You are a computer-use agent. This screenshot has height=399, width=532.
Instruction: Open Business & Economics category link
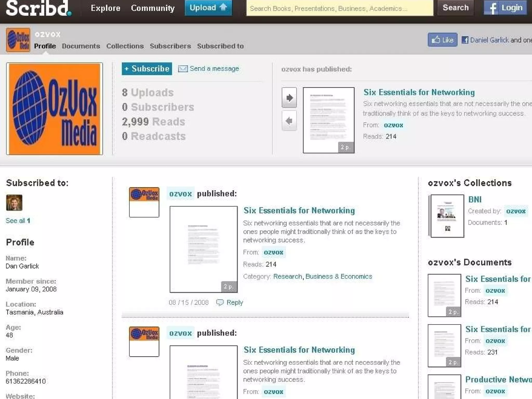[339, 276]
